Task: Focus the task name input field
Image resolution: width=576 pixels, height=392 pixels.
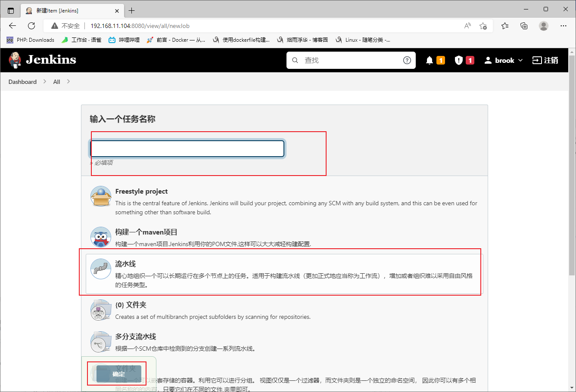Action: click(x=187, y=148)
